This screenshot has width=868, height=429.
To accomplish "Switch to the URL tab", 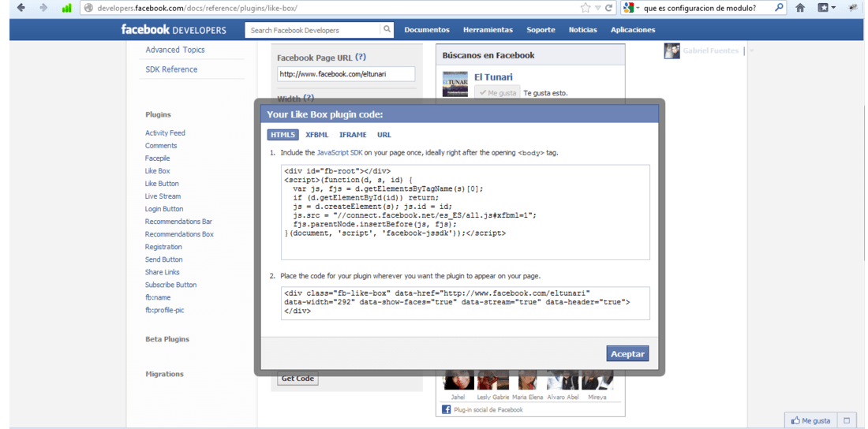I will 384,135.
